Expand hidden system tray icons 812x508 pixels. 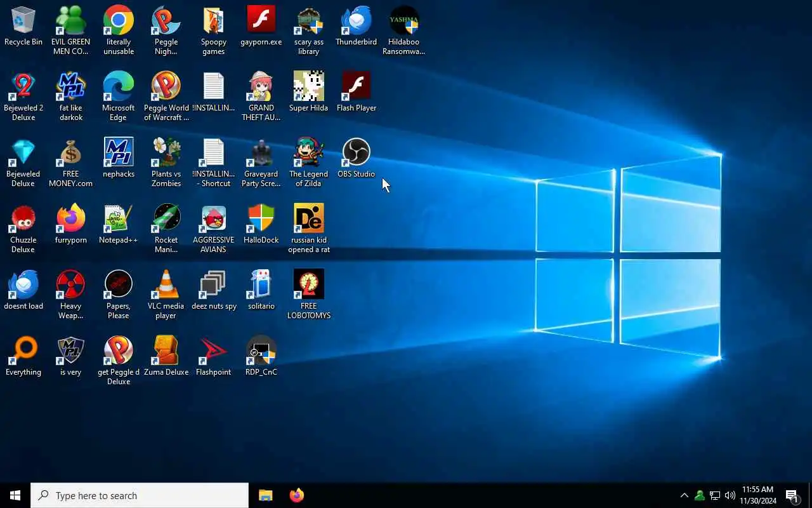[x=684, y=495]
